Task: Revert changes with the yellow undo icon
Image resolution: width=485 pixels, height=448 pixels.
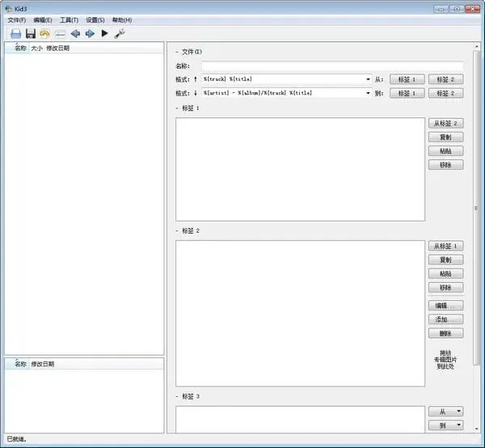Action: tap(44, 33)
